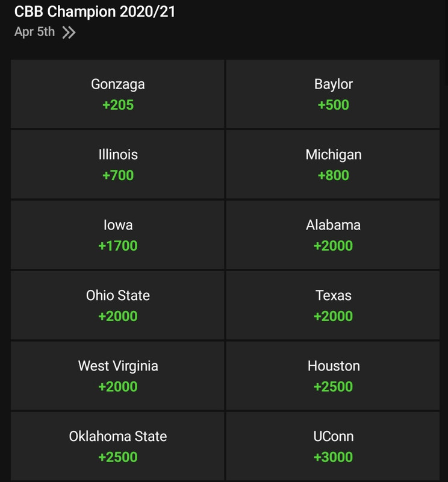
Task: Click the Apr 5th date label
Action: click(x=34, y=33)
